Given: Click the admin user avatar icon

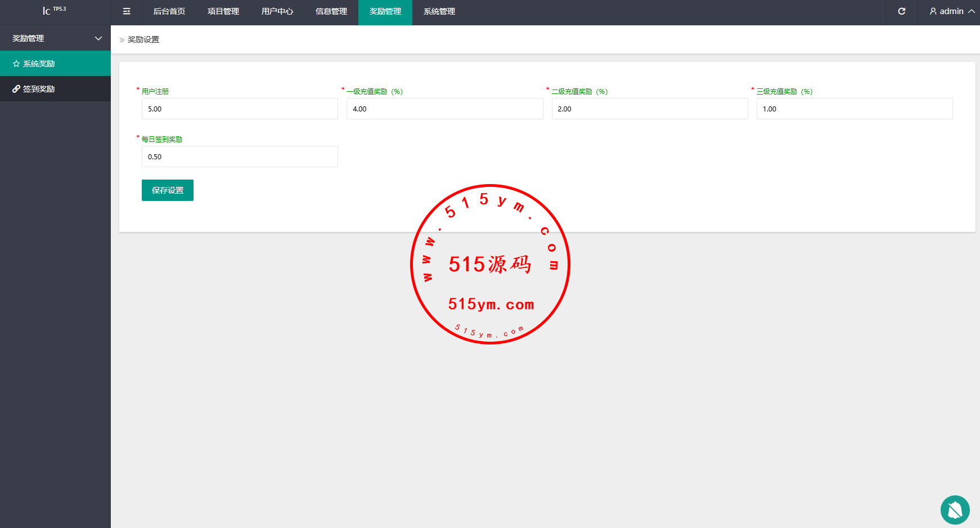Looking at the screenshot, I should 933,11.
